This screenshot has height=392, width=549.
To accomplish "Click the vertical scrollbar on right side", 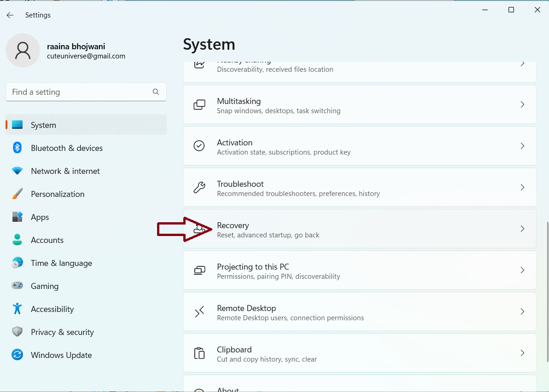I will 547,291.
